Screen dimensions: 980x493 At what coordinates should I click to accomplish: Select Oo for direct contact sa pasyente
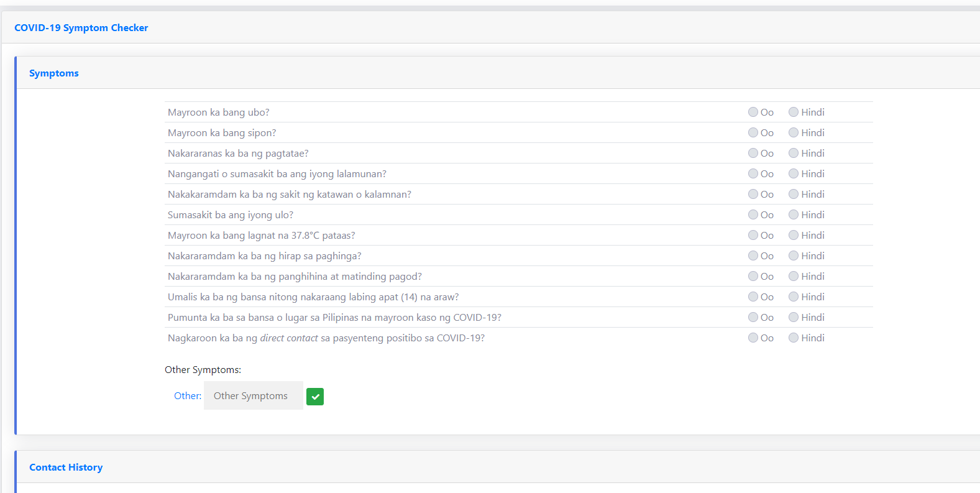coord(753,338)
